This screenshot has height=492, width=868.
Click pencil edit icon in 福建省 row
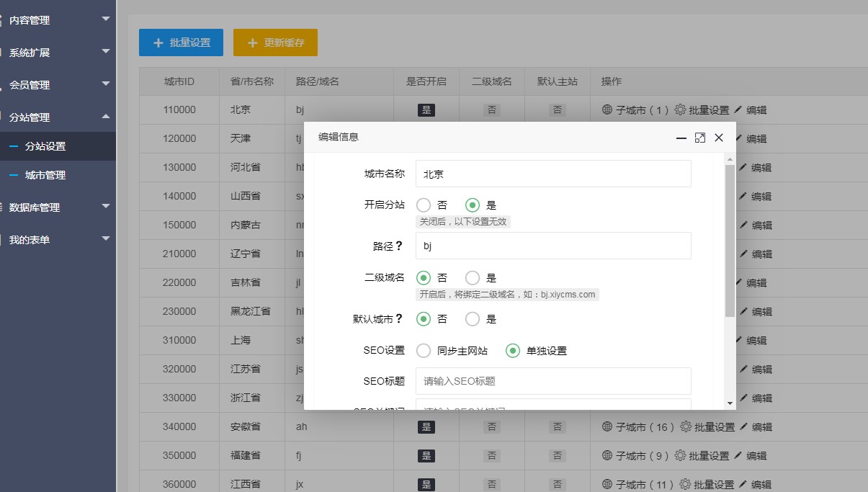(x=739, y=456)
